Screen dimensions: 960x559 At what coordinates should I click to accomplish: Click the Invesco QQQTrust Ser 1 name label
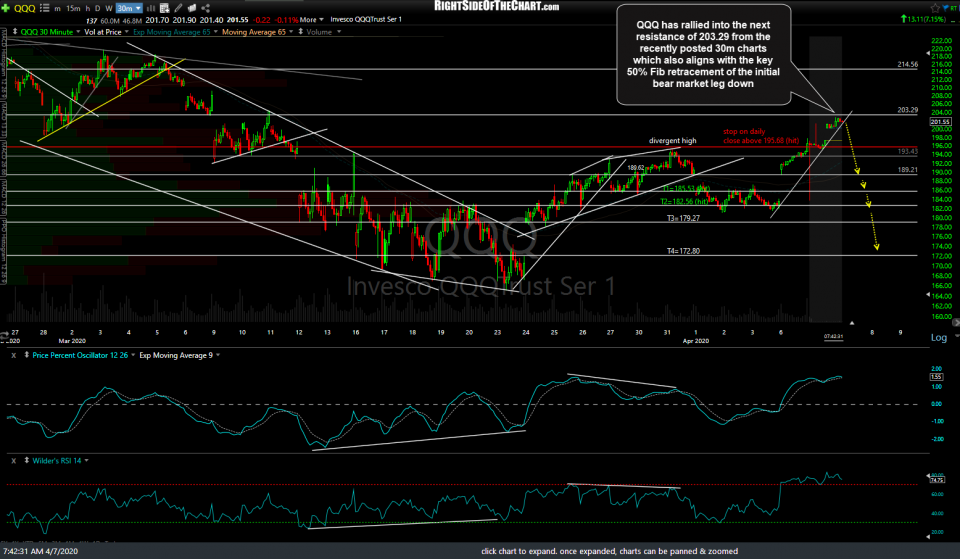(x=366, y=20)
